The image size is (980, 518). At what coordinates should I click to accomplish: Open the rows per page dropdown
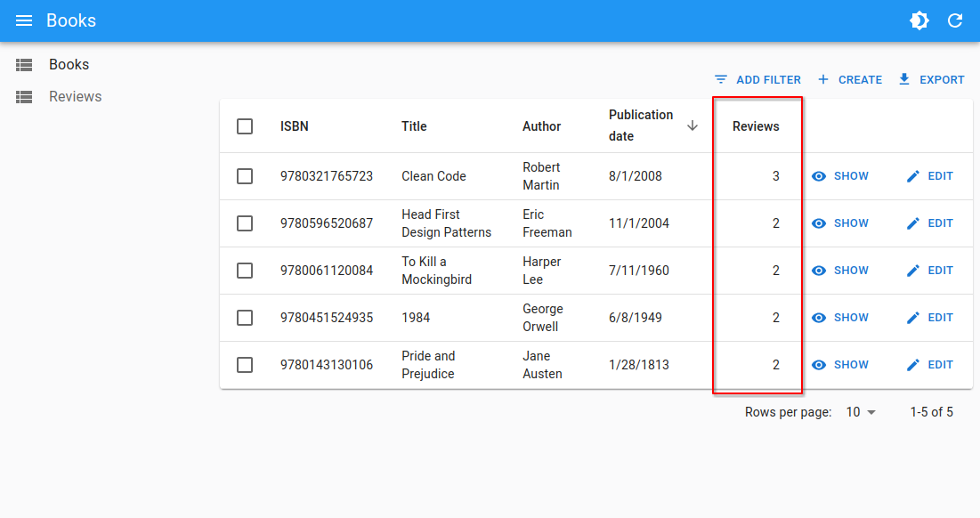click(860, 412)
